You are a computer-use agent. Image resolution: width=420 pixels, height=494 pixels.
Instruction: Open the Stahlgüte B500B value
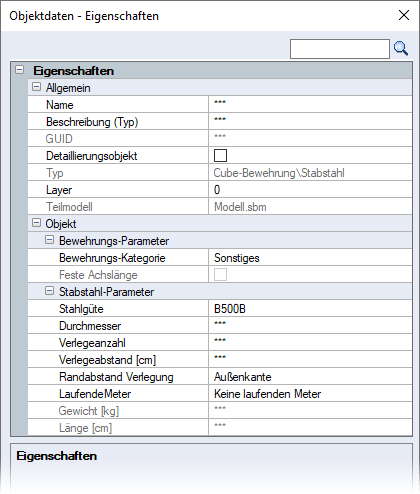(x=310, y=309)
